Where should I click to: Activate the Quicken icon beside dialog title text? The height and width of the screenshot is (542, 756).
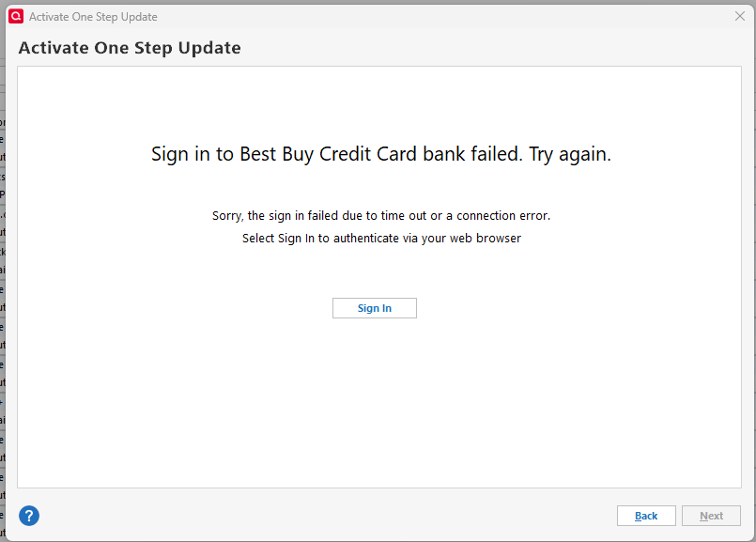15,16
